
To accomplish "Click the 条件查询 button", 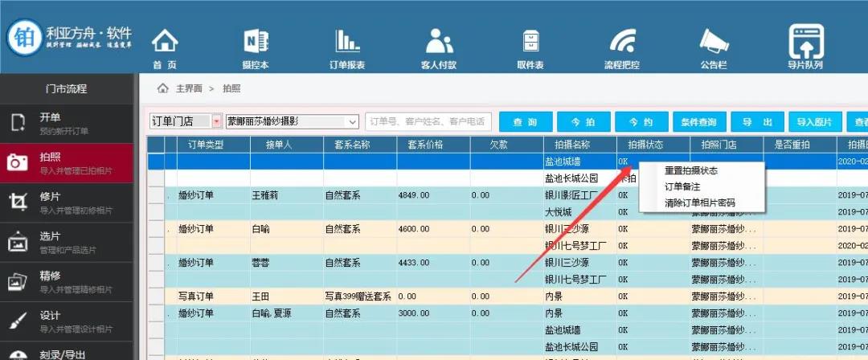I will click(x=699, y=122).
